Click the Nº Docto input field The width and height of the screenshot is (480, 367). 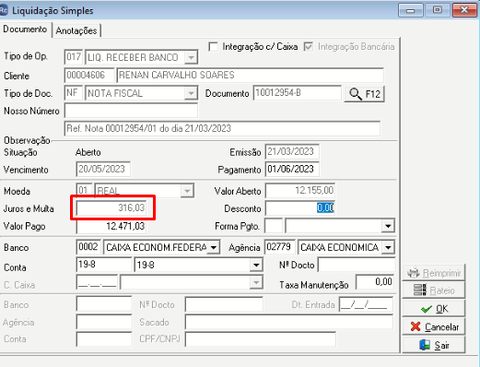coord(356,265)
